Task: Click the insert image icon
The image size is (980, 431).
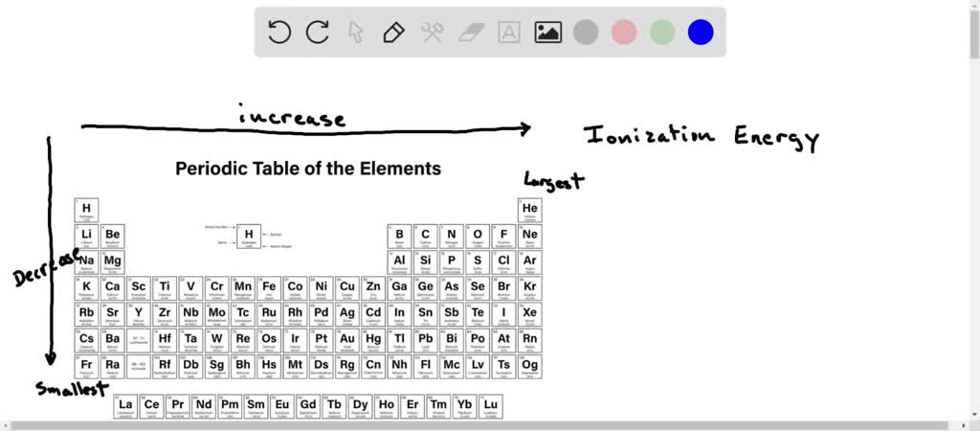Action: 547,33
